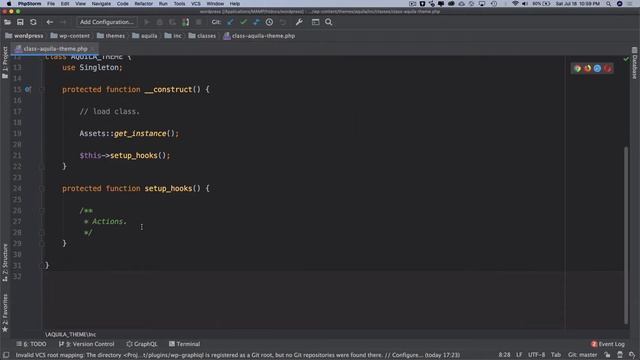Click the Save All toolbar icon
Image resolution: width=640 pixels, height=360 pixels.
pyautogui.click(x=20, y=22)
